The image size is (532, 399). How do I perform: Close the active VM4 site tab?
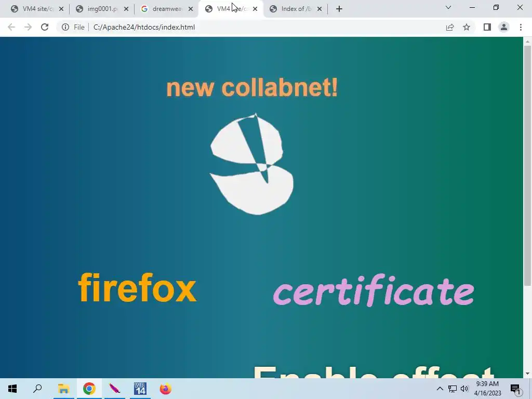point(255,9)
